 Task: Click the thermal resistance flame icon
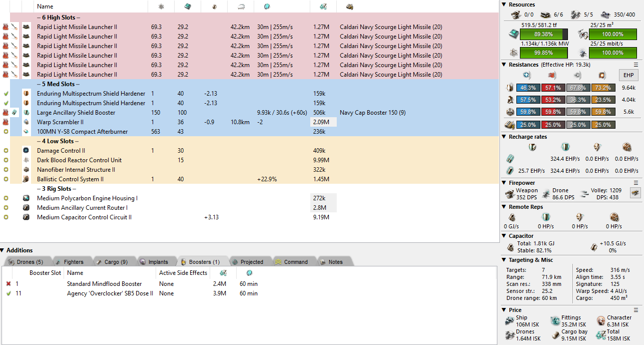coord(551,75)
